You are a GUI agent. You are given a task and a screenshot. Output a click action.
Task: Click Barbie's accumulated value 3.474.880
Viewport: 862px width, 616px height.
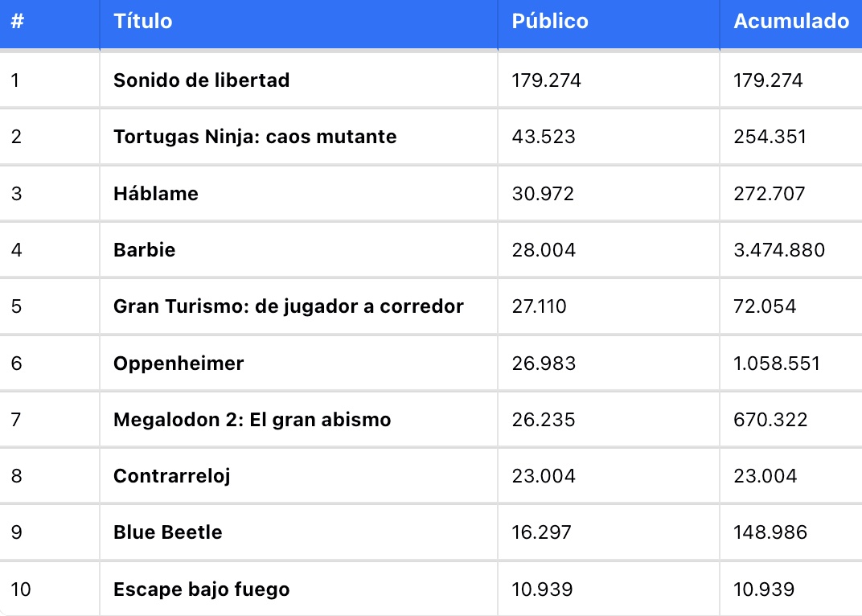779,250
